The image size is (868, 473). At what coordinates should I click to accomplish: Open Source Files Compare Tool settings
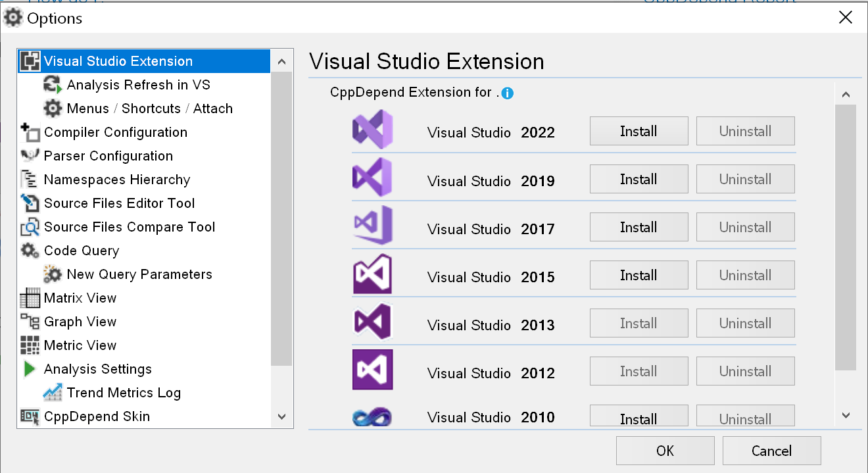130,227
